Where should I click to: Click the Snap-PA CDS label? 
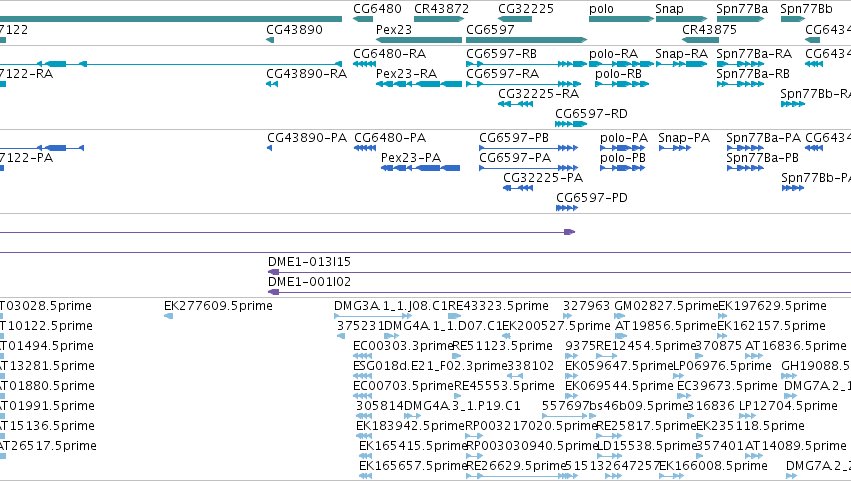coord(684,138)
